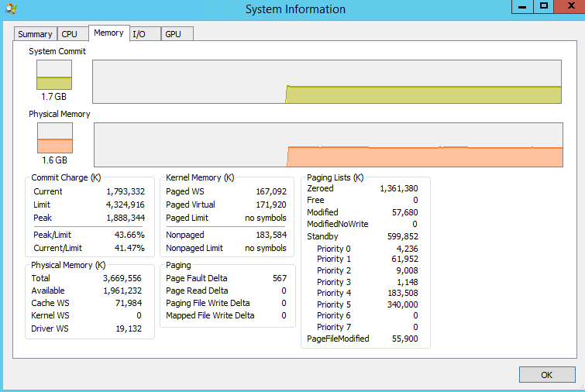Click the Physical Memory history graph

(328, 144)
